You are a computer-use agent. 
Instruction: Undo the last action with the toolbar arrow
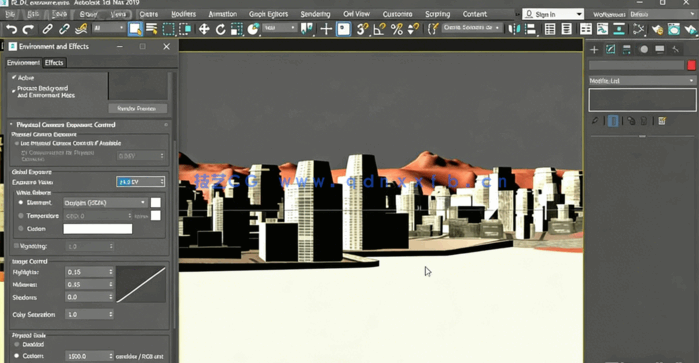pyautogui.click(x=11, y=29)
